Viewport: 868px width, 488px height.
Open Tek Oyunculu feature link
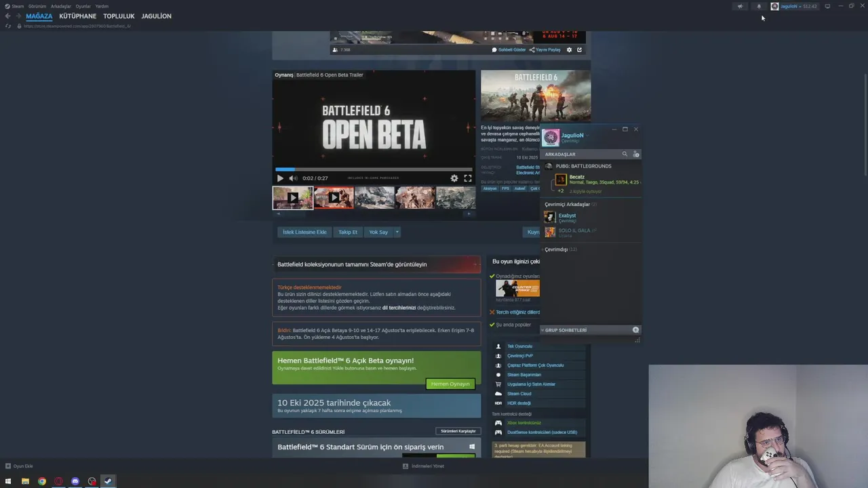519,346
